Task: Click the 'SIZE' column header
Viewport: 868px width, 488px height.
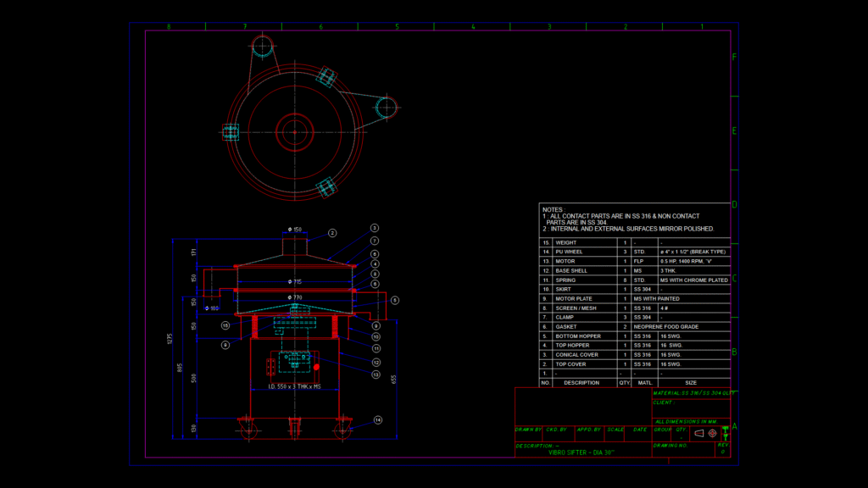Action: tap(691, 383)
